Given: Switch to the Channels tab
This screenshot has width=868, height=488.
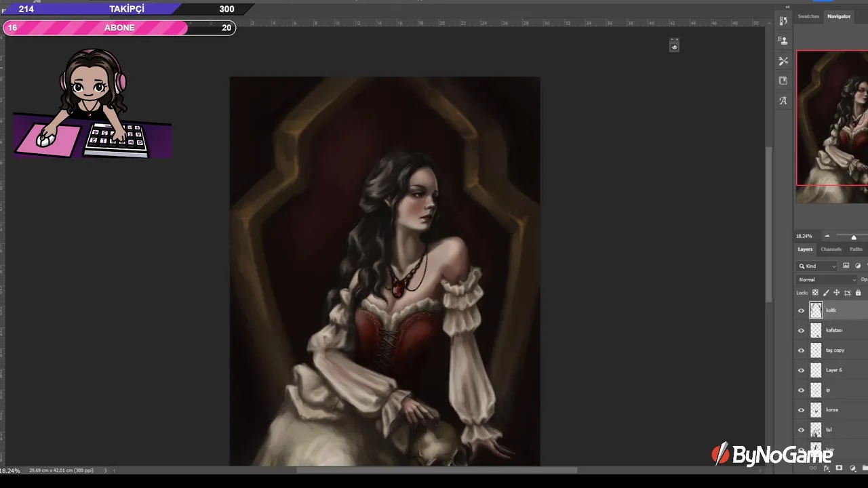Looking at the screenshot, I should [x=831, y=249].
